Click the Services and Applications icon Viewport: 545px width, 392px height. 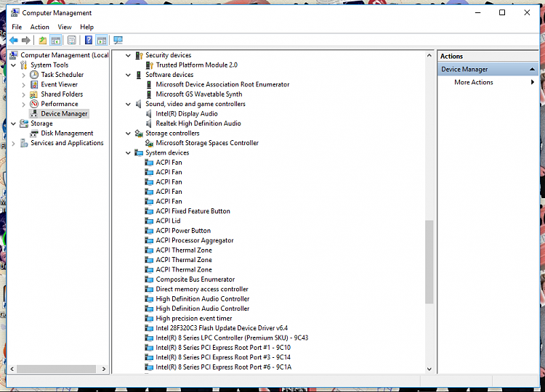click(x=24, y=143)
